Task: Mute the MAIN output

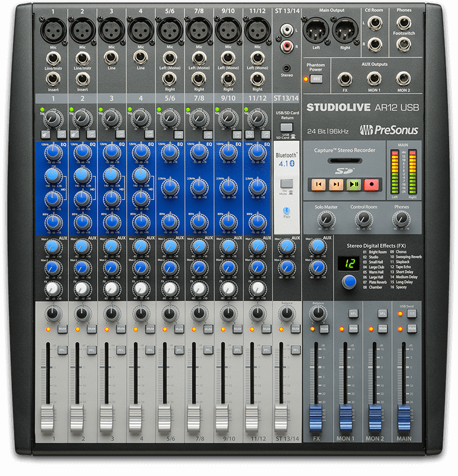Action: click(x=412, y=329)
